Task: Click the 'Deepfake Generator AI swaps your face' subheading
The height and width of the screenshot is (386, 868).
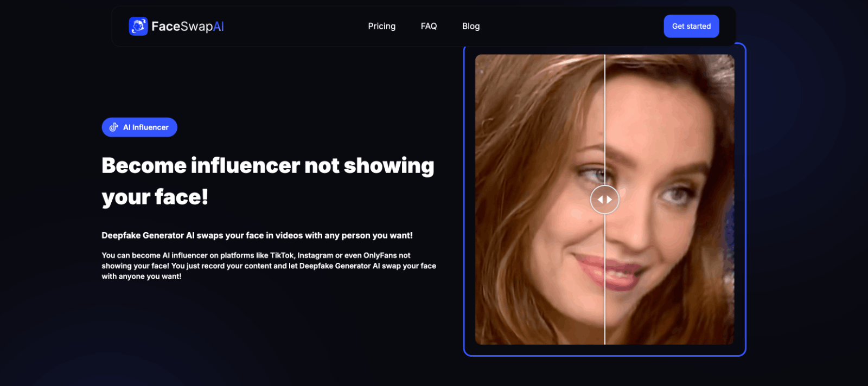Action: tap(257, 235)
